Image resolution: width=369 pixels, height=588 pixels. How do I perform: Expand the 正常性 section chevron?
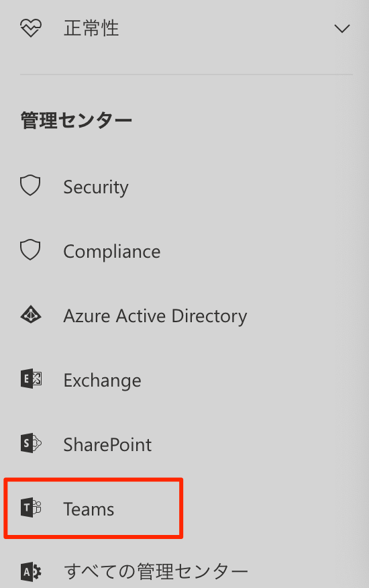pos(342,28)
